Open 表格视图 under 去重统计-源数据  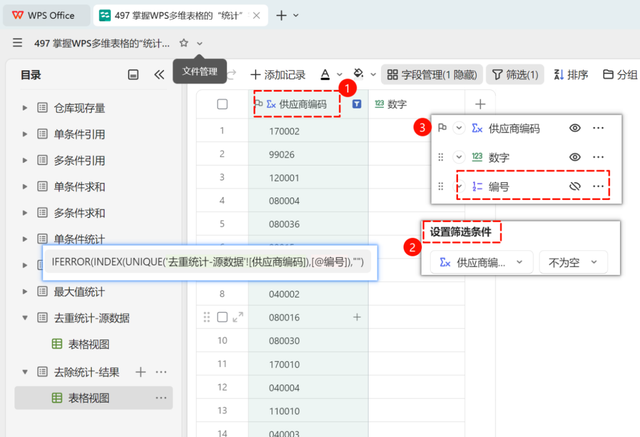tap(89, 344)
